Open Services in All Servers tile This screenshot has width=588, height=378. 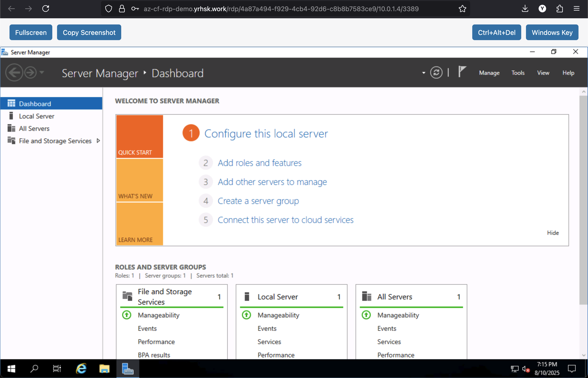[389, 342]
